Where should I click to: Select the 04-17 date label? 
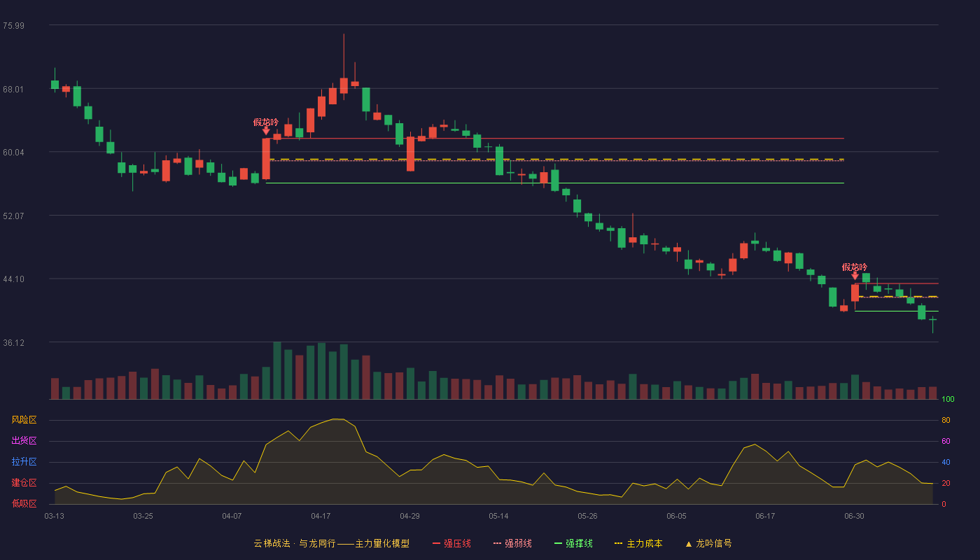click(x=321, y=516)
